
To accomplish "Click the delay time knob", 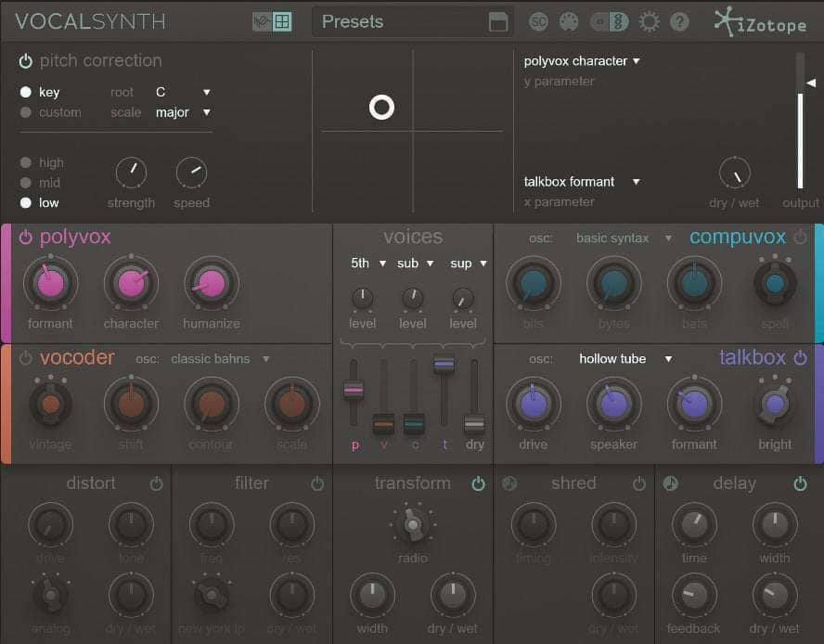I will (694, 524).
